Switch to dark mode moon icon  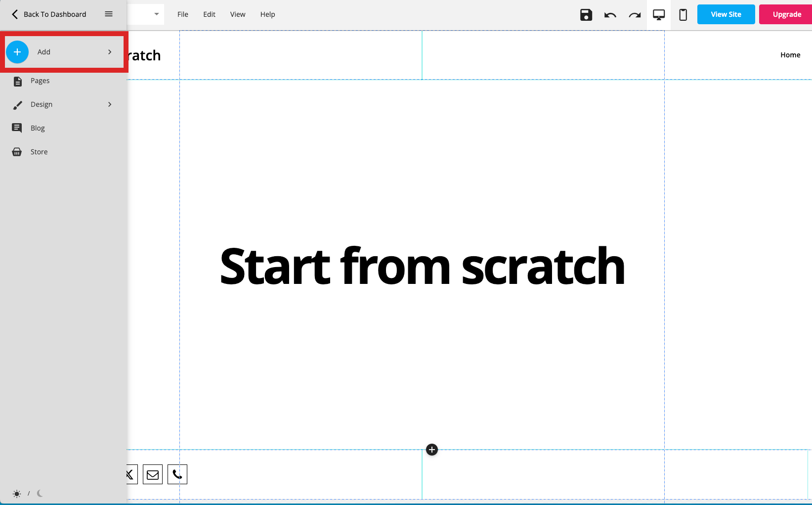pos(40,493)
